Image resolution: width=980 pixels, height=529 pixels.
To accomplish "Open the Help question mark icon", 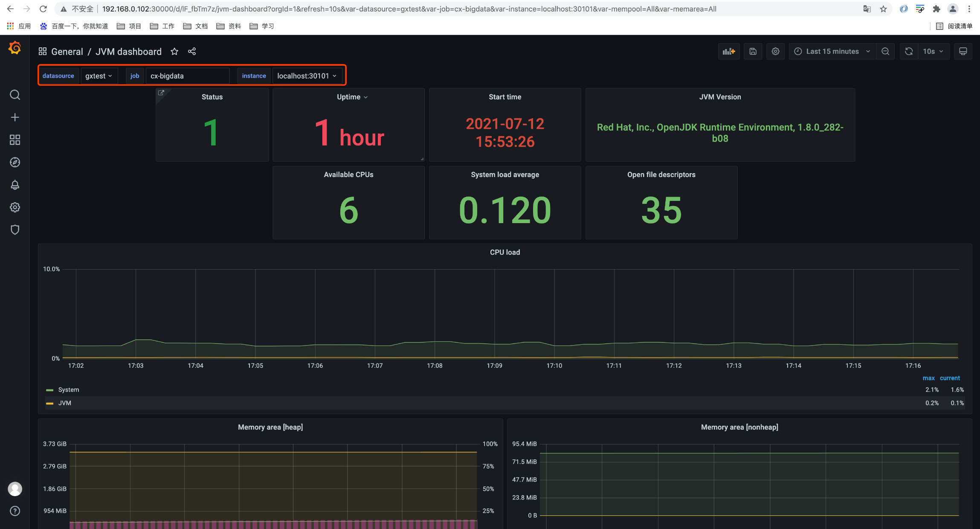I will [x=15, y=511].
